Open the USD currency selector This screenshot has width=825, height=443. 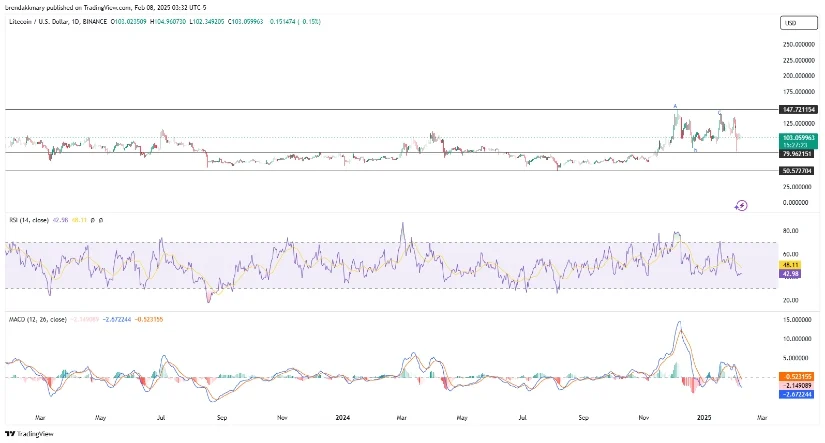(797, 22)
